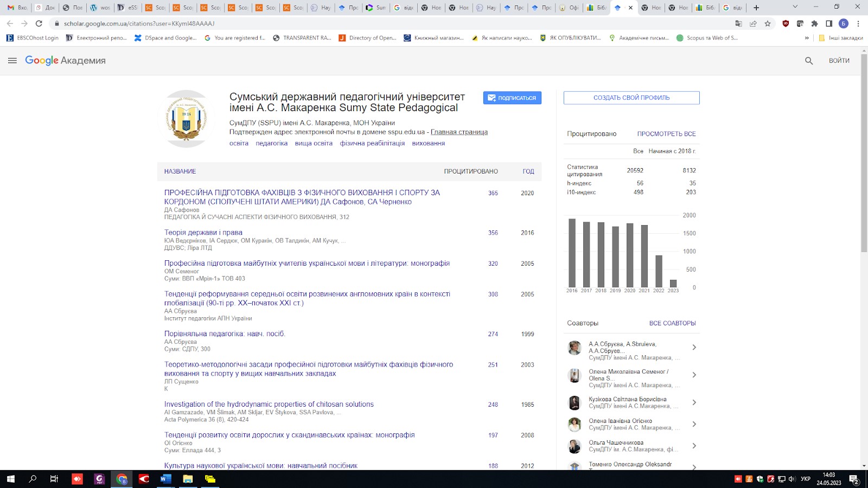Expand coauthor Кузікова Світлана Борисівна chevron
Viewport: 868px width, 488px height.
(x=694, y=402)
